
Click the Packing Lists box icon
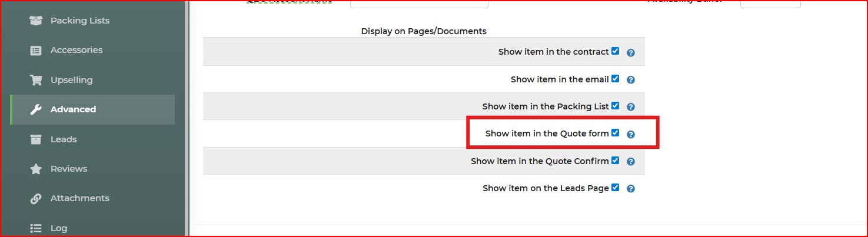[x=36, y=21]
